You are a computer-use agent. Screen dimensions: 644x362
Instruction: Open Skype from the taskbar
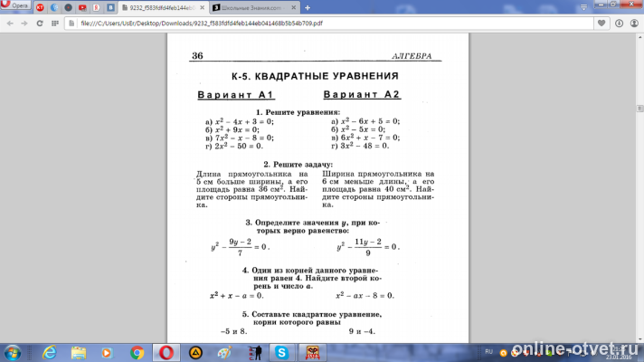click(282, 353)
